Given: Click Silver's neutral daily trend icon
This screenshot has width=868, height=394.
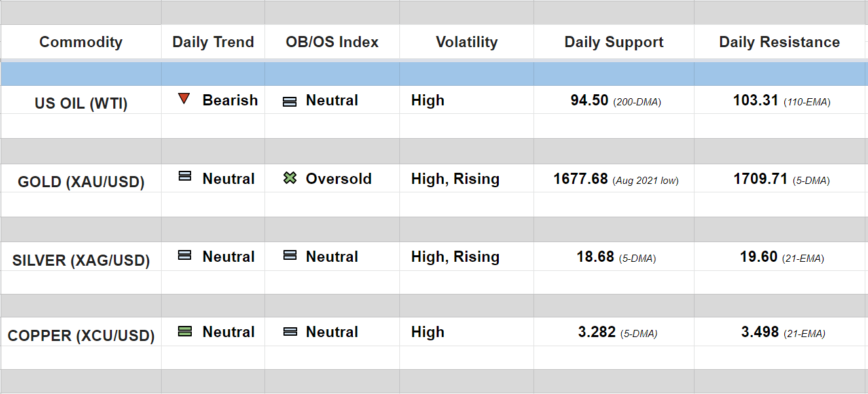Looking at the screenshot, I should [185, 255].
